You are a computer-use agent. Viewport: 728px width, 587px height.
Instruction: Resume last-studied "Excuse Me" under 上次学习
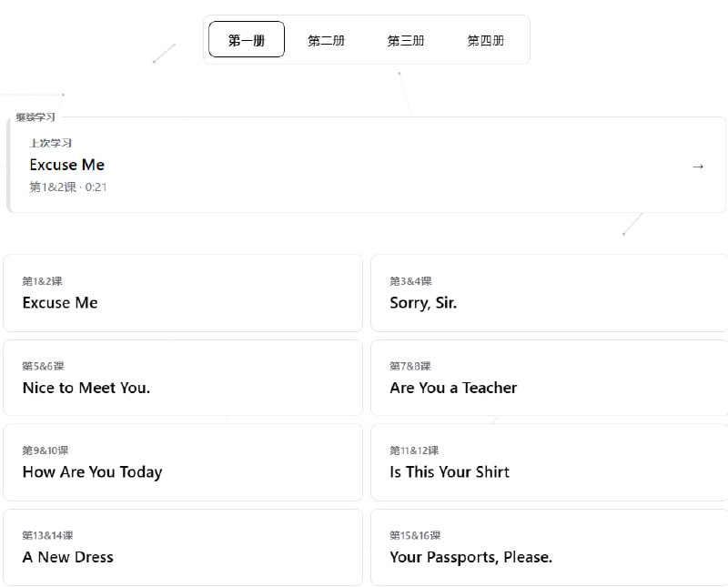click(67, 165)
